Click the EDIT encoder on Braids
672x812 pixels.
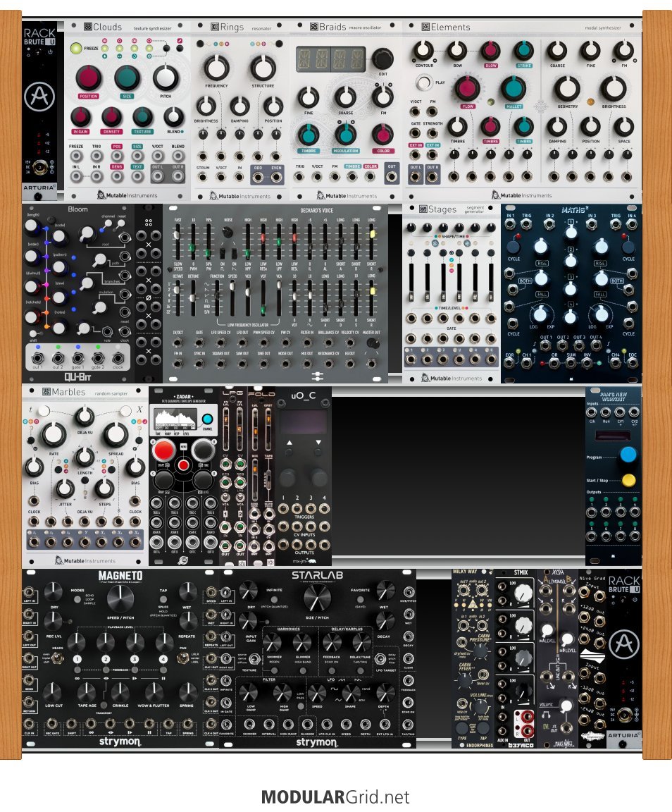(382, 59)
